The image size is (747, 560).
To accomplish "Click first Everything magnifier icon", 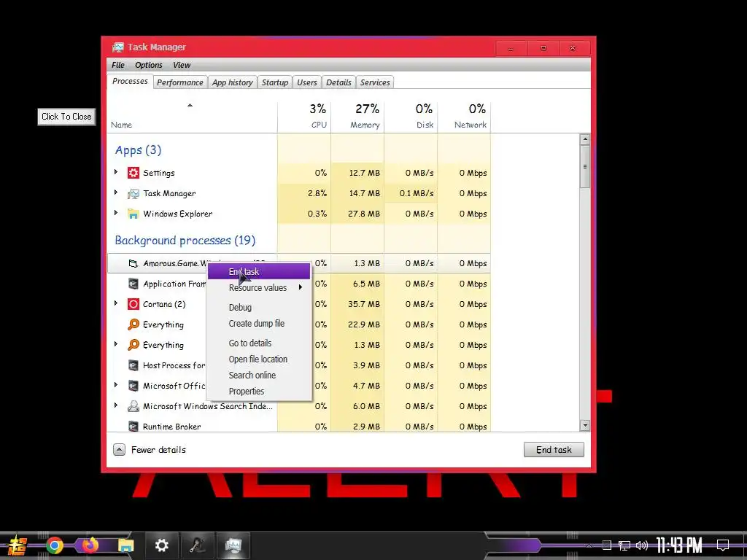I will click(133, 324).
